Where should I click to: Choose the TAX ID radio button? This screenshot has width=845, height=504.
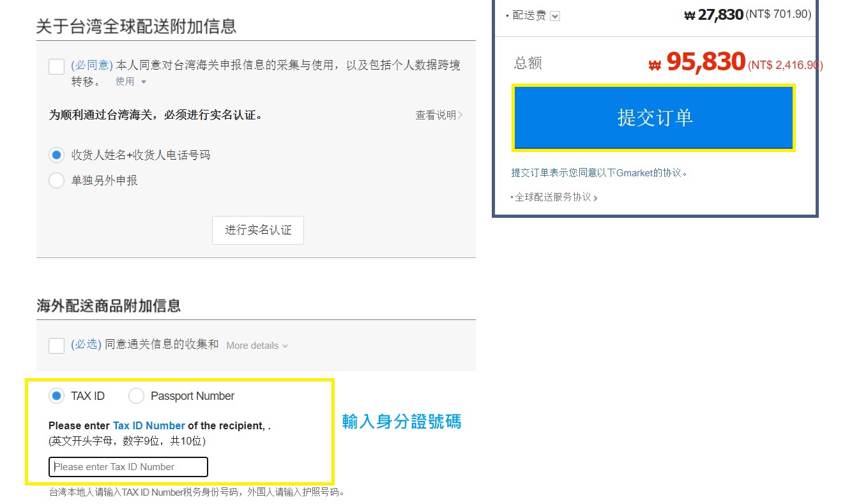point(57,396)
